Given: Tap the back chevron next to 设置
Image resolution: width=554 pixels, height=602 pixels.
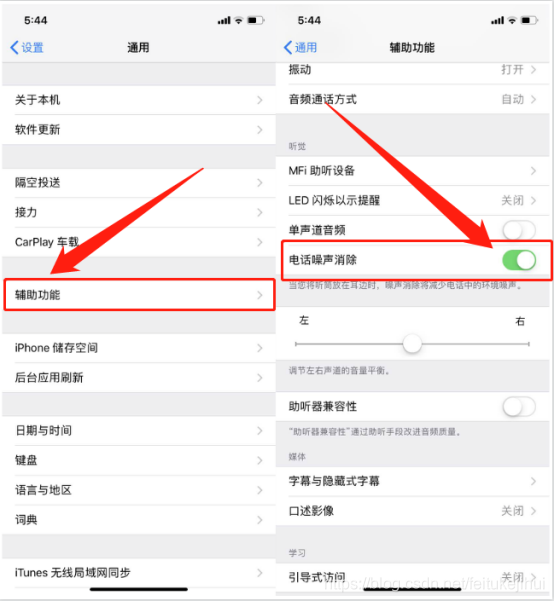Looking at the screenshot, I should pos(14,48).
